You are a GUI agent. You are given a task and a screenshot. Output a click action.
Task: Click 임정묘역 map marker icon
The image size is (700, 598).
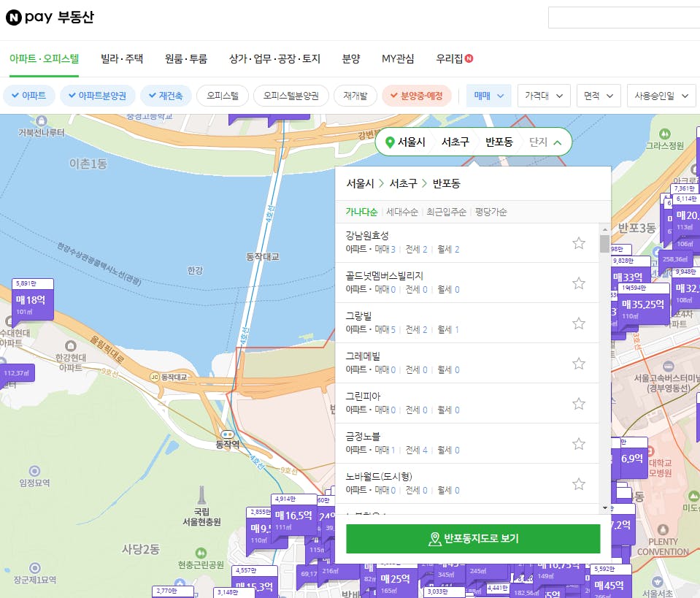[x=34, y=471]
